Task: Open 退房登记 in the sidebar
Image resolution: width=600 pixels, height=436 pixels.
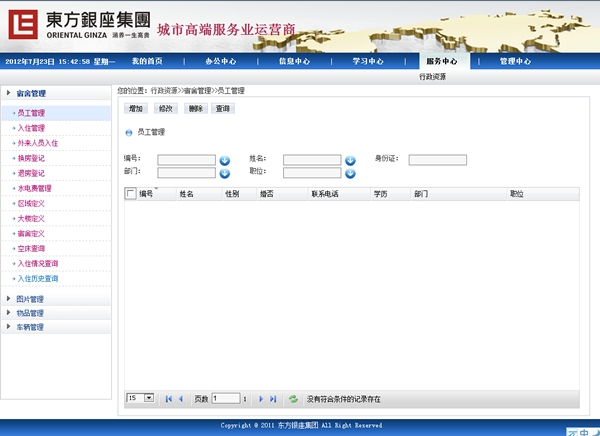Action: point(31,173)
